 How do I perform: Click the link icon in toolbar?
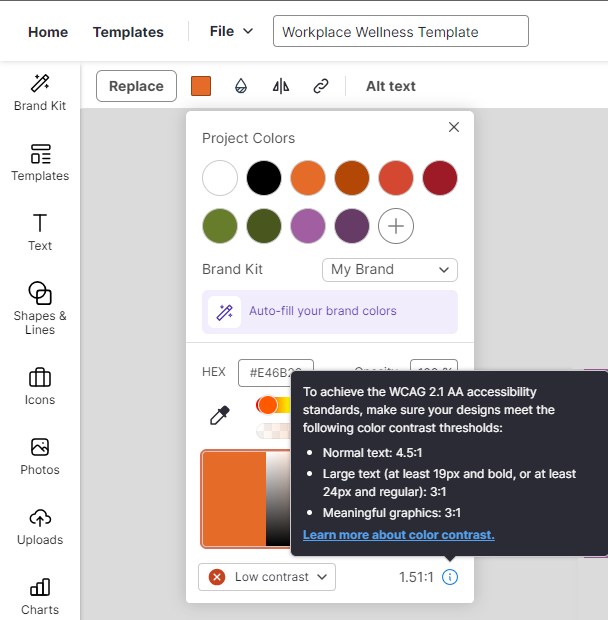pos(321,86)
